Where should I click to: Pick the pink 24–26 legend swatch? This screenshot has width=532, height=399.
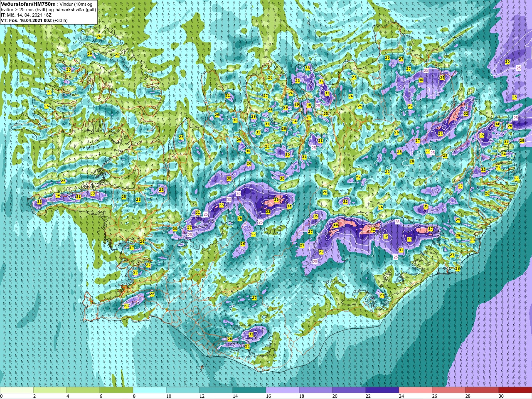tap(416, 390)
